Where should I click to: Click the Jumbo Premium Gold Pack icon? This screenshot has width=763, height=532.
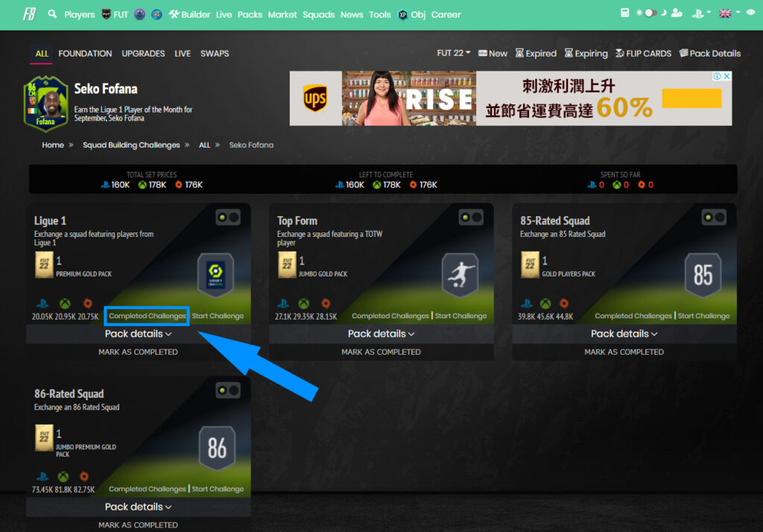44,438
